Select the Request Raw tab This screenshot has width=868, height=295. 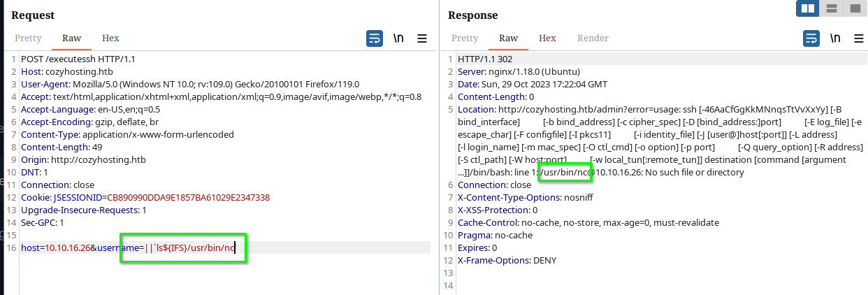coord(71,38)
